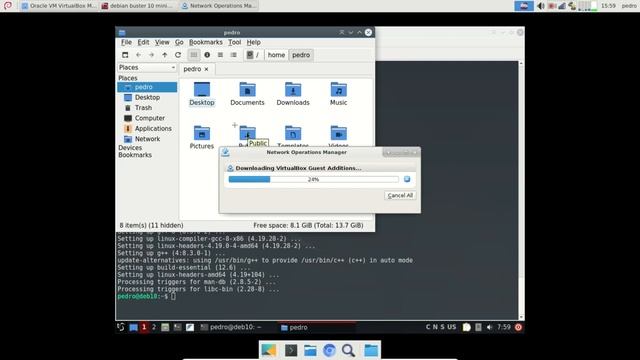The height and width of the screenshot is (360, 640).
Task: Click the '8 item(s) (11 hidden)' status text
Action: click(151, 225)
